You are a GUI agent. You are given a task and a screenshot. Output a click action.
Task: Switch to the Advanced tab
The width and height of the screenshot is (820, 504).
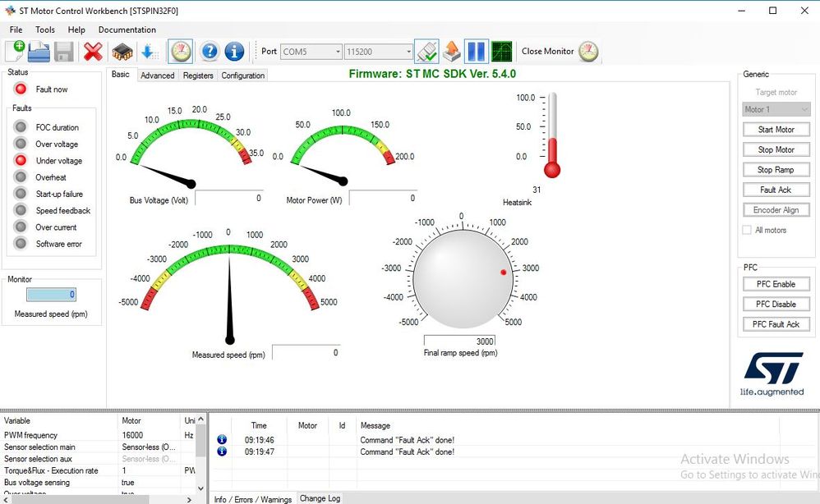point(158,76)
